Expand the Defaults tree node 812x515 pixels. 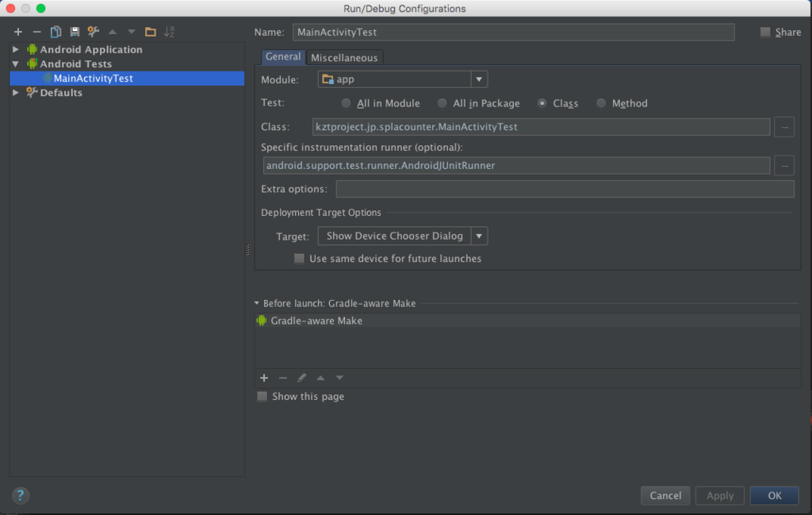coord(16,92)
